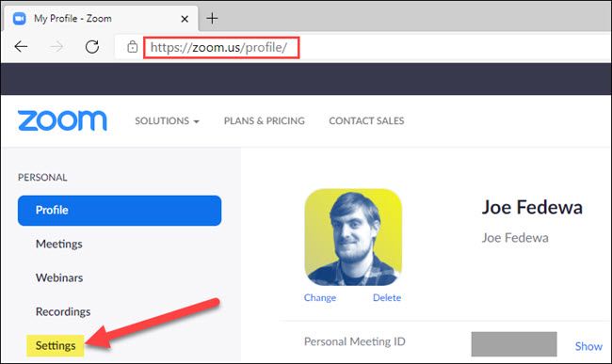Open Webinars in the sidebar
Viewport: 612px width, 364px height.
click(x=59, y=277)
